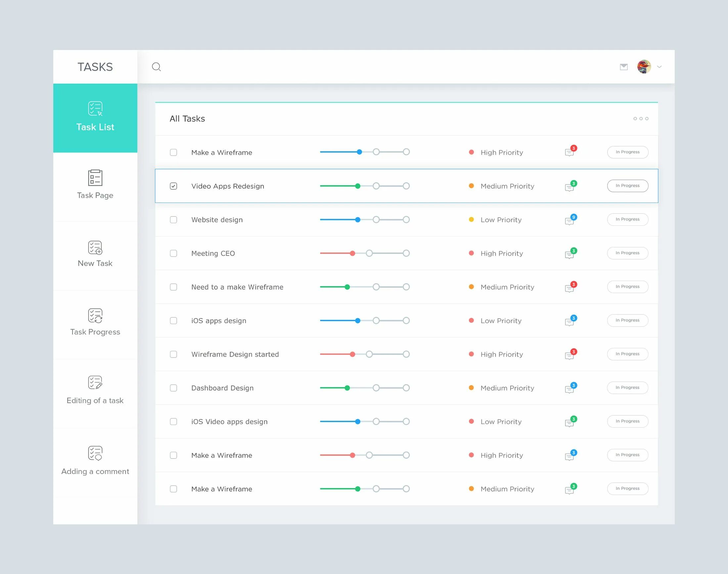Click comment icon on Meeting CEO row
Viewport: 728px width, 574px height.
tap(569, 254)
